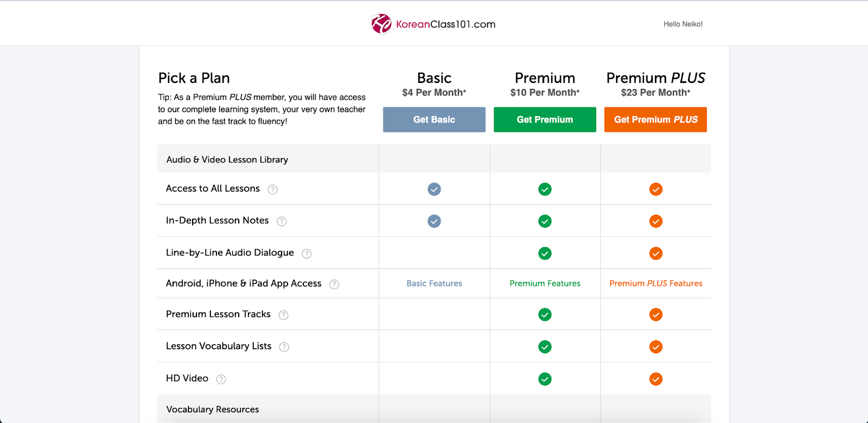
Task: Click Premium PLUS checkmark for In-Depth Lesson Notes
Action: [656, 221]
